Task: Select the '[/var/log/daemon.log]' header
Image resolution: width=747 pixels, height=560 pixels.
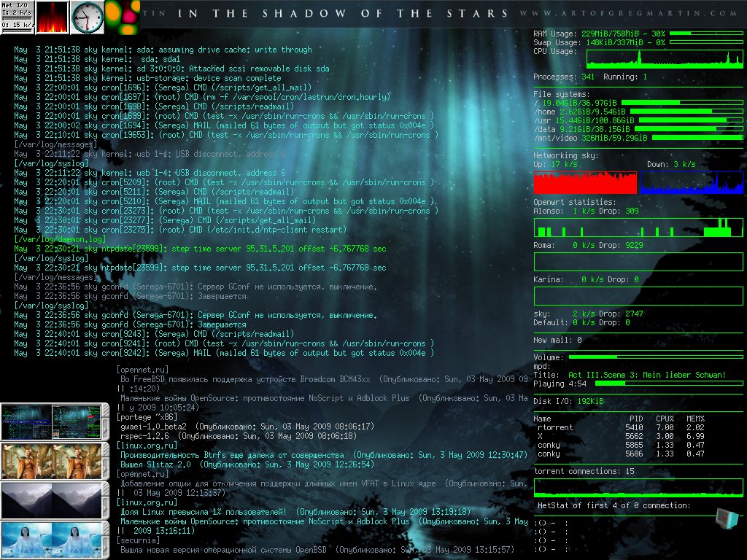Action: (60, 239)
